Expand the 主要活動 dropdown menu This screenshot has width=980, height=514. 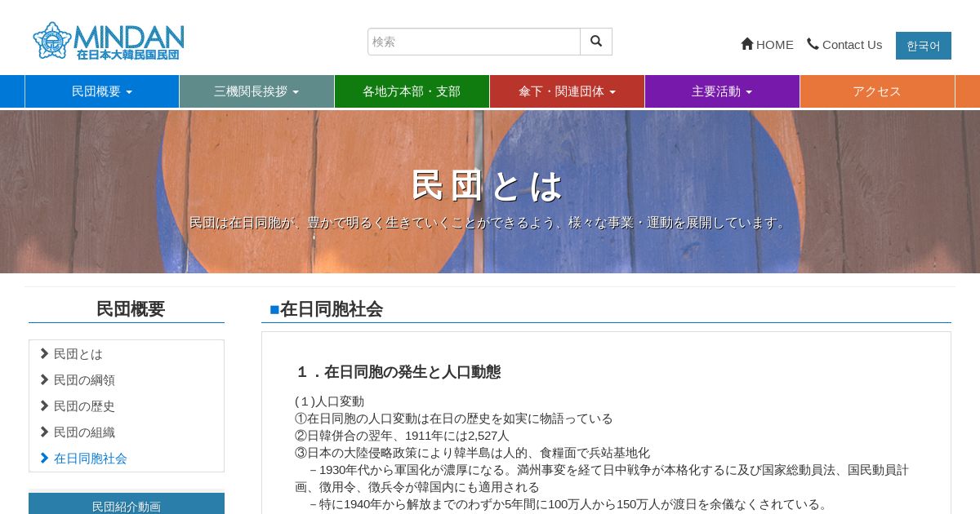(722, 91)
